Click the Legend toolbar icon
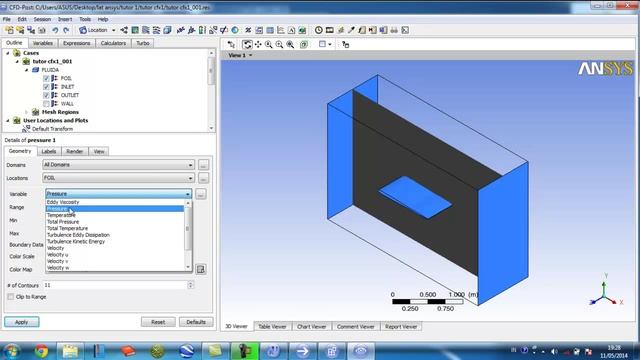Viewport: 640px width, 360px height. [202, 30]
